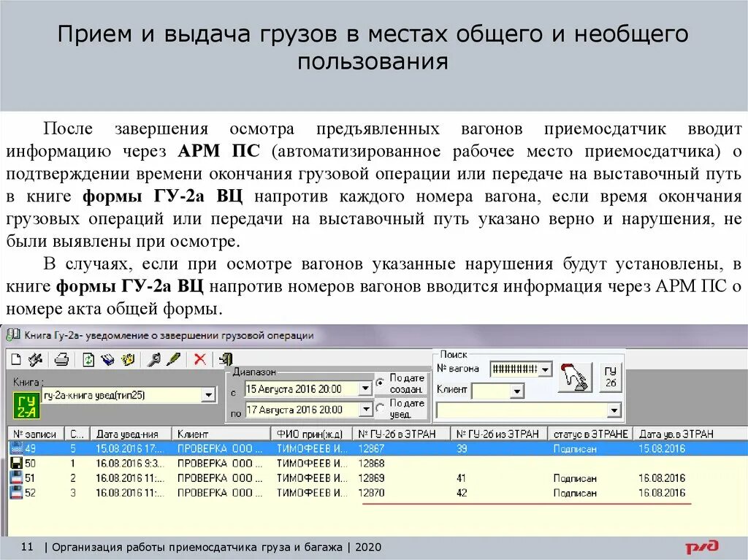Select the 'По дате увед.' radio button
Screen dimensions: 748x560
click(x=380, y=408)
